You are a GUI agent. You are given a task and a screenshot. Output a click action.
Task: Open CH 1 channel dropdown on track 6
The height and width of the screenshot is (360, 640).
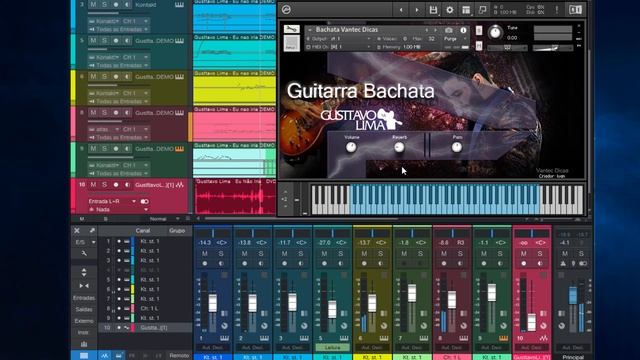click(136, 93)
